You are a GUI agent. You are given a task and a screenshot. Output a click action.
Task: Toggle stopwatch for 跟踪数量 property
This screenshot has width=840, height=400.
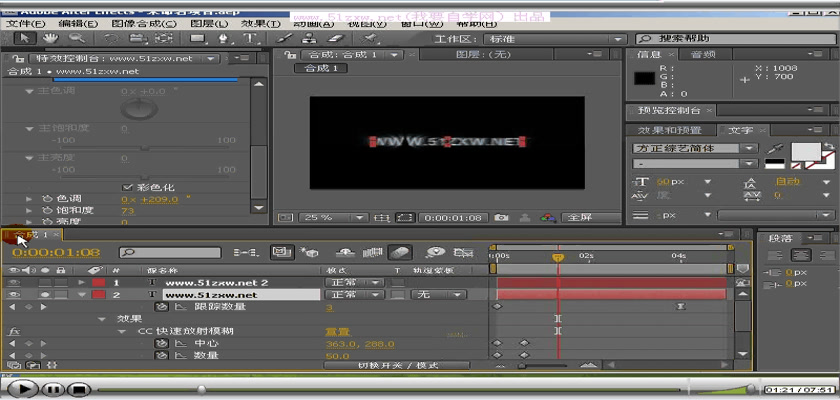click(161, 307)
